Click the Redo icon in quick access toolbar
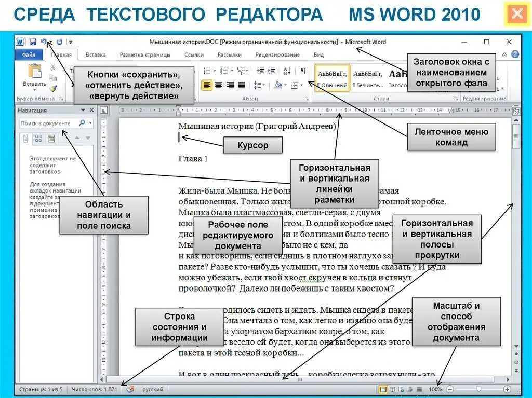 click(60, 42)
